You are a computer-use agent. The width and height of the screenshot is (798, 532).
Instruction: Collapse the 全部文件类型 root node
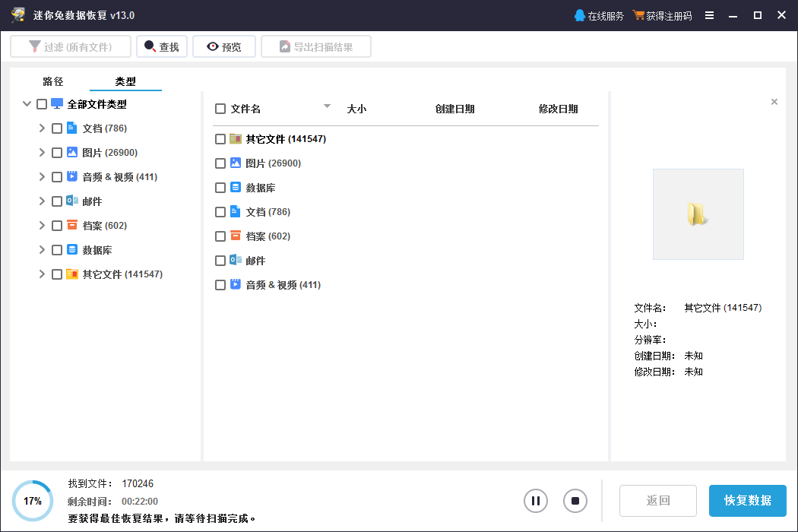27,104
